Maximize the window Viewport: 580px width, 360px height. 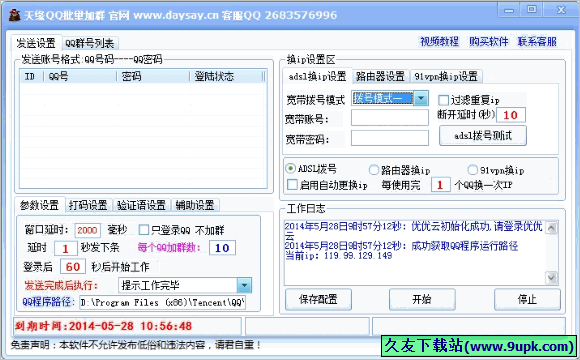pyautogui.click(x=532, y=10)
